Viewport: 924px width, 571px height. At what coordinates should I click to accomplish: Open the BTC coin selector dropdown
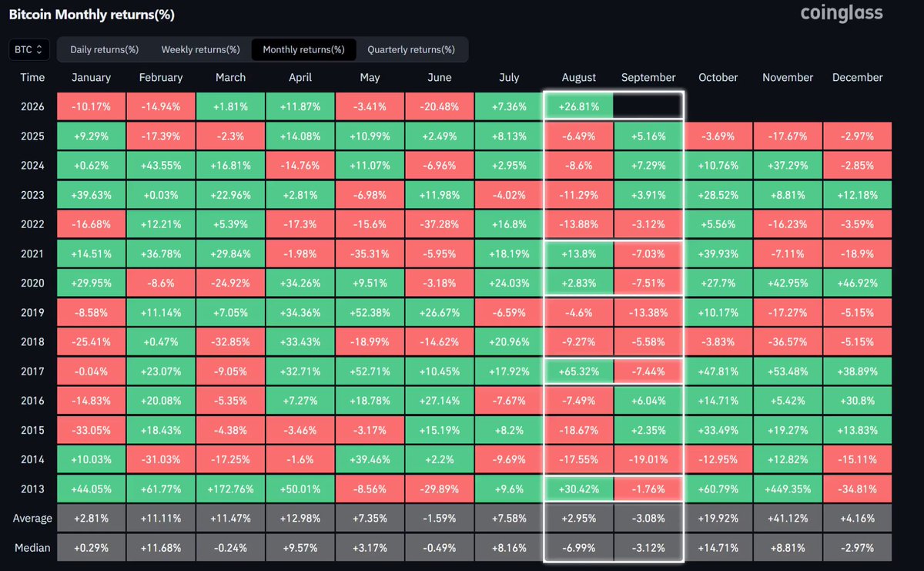29,49
